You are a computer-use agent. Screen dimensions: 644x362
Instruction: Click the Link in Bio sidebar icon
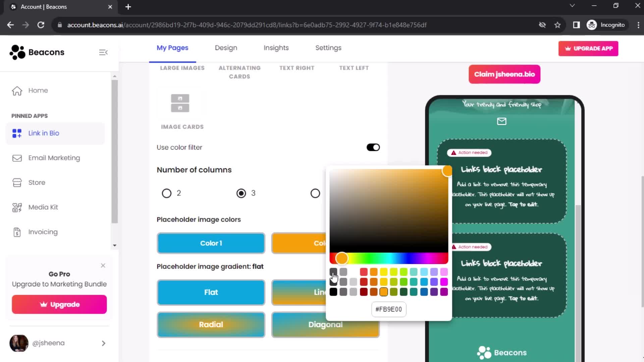[16, 133]
